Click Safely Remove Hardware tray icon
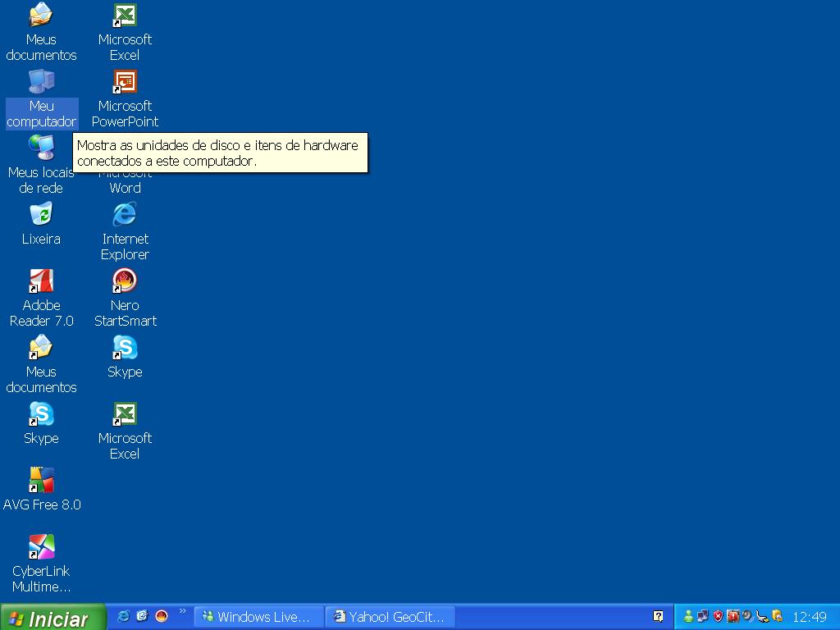The image size is (840, 630). coord(762,617)
